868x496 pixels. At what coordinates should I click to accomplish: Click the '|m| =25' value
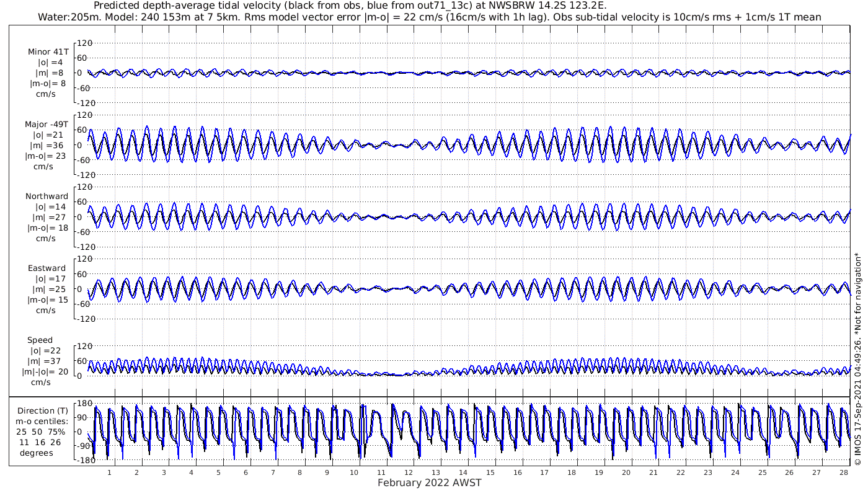click(49, 290)
